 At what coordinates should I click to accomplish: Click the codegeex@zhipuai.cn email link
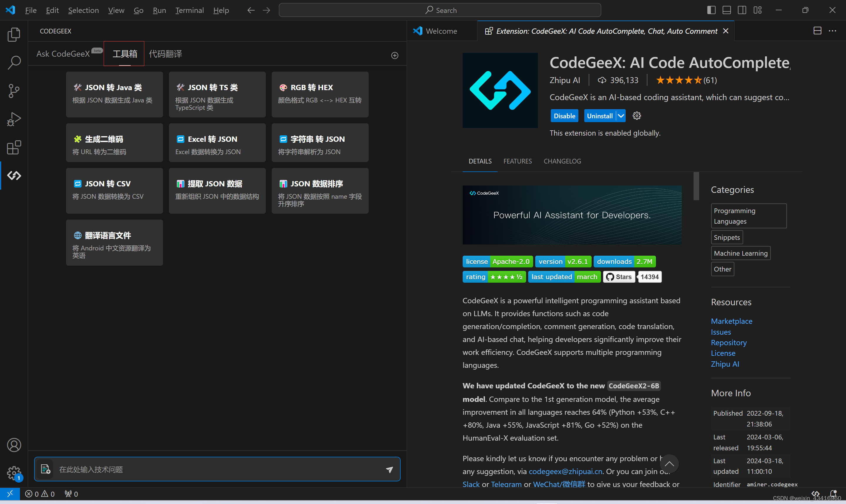565,471
